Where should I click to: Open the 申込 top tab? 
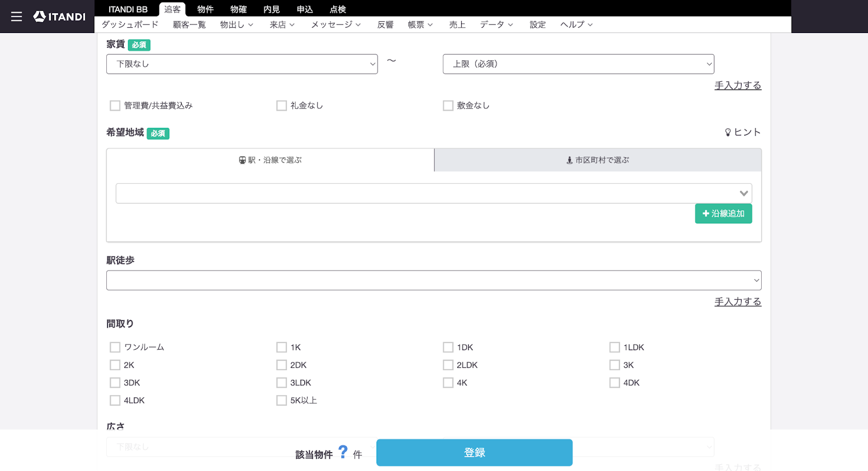pyautogui.click(x=305, y=9)
